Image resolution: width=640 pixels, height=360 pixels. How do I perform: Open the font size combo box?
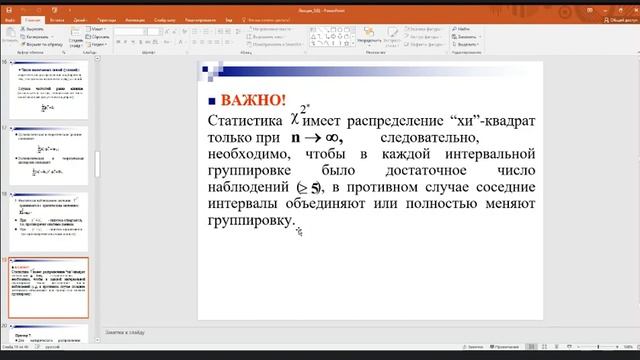click(154, 31)
